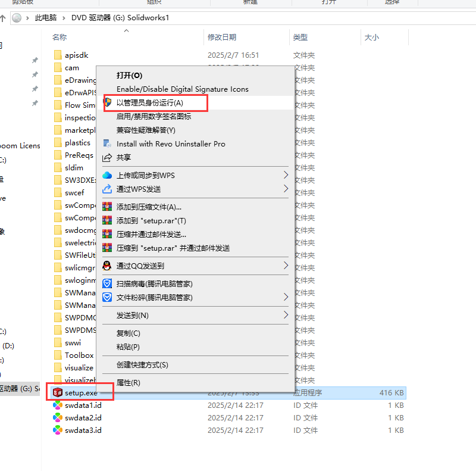Expand the 通过QQ发送到 submenu arrow
476x471 pixels.
(286, 266)
